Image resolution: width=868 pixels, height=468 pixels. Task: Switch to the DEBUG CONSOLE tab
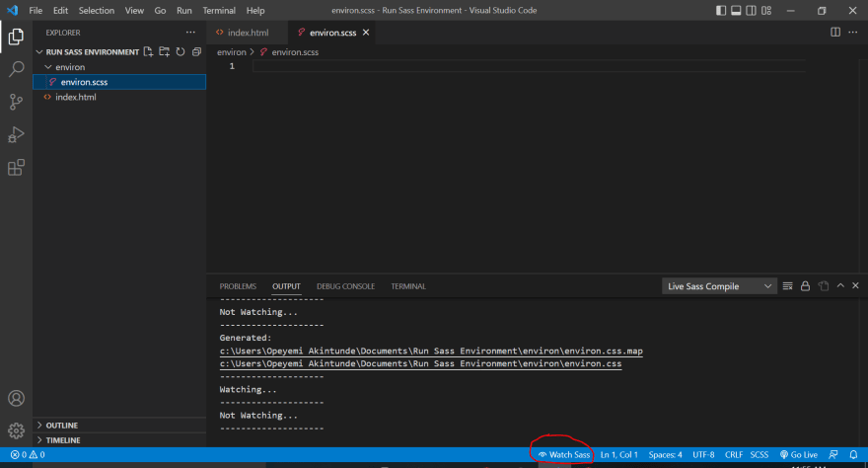345,286
